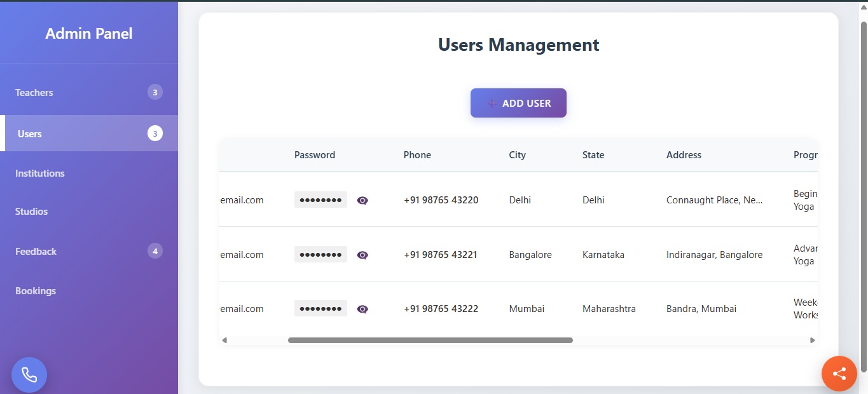Click the Admin Panel title
Screen dimensions: 868x394
point(89,34)
